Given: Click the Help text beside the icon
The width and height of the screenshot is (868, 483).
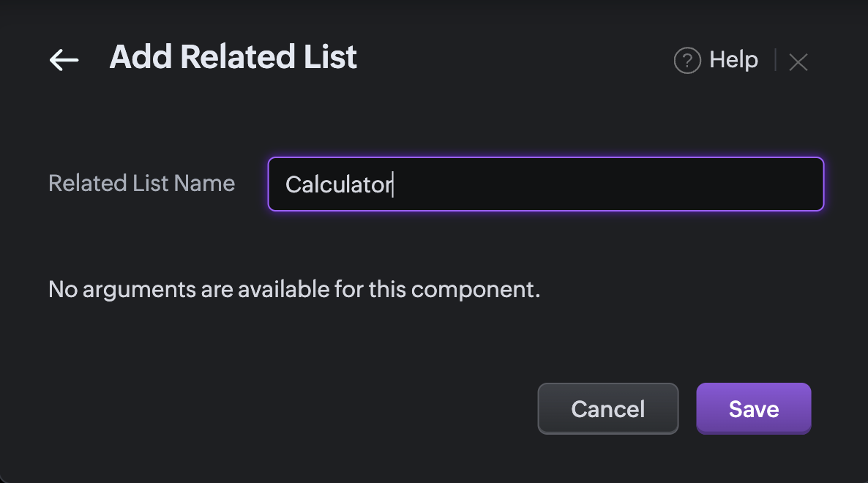Looking at the screenshot, I should point(733,59).
